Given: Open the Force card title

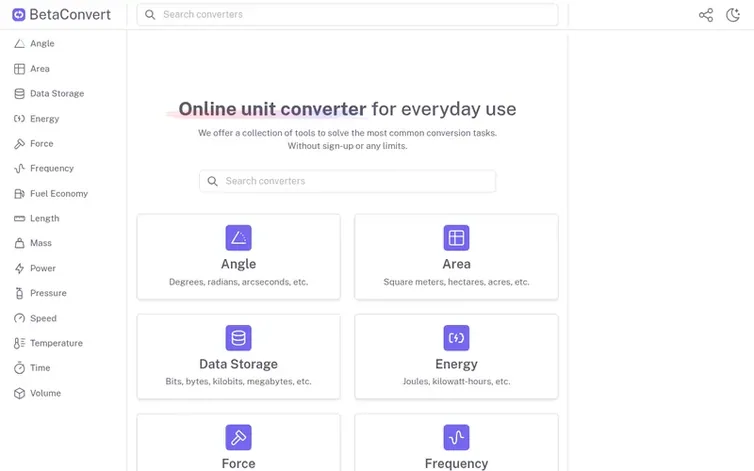Looking at the screenshot, I should (x=239, y=463).
